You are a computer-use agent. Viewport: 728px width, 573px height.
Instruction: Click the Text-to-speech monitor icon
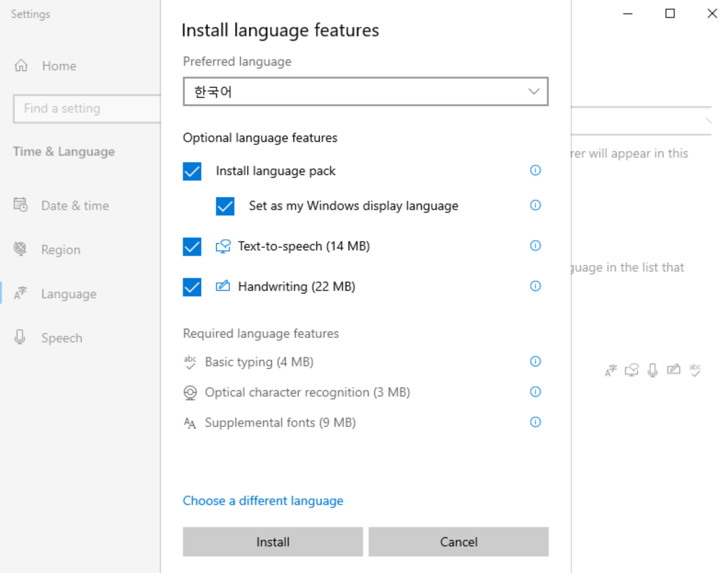(x=223, y=246)
